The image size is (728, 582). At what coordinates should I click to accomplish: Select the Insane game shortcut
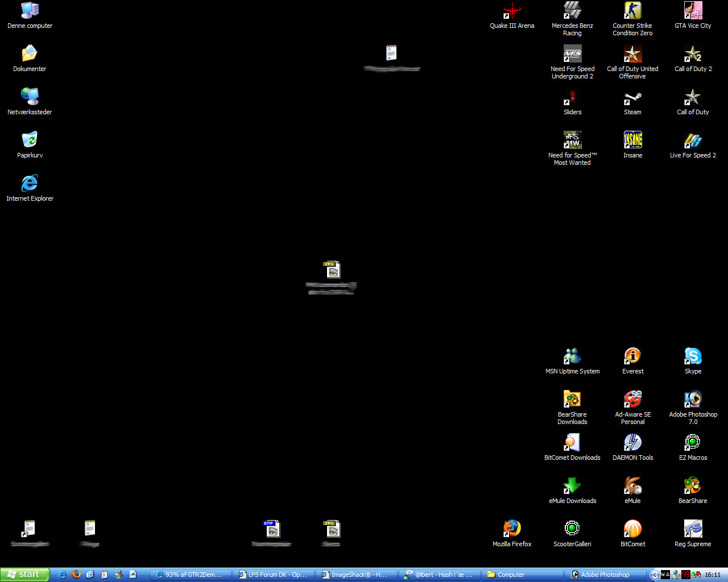(632, 145)
